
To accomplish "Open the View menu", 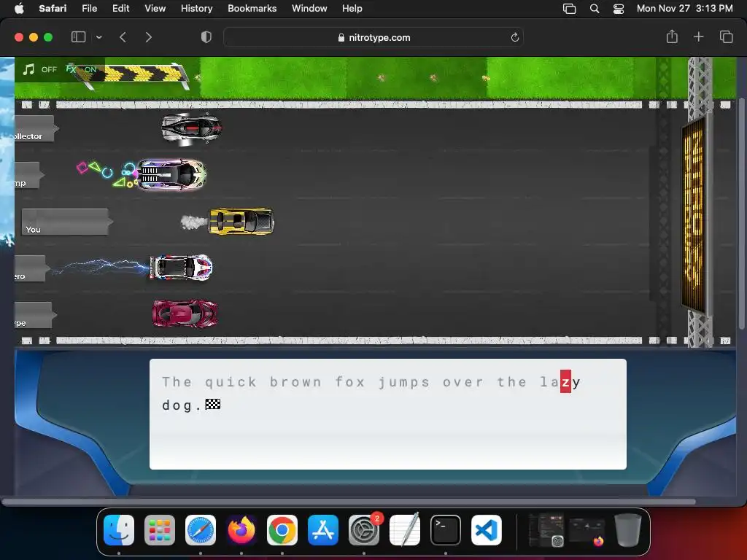I will point(155,8).
